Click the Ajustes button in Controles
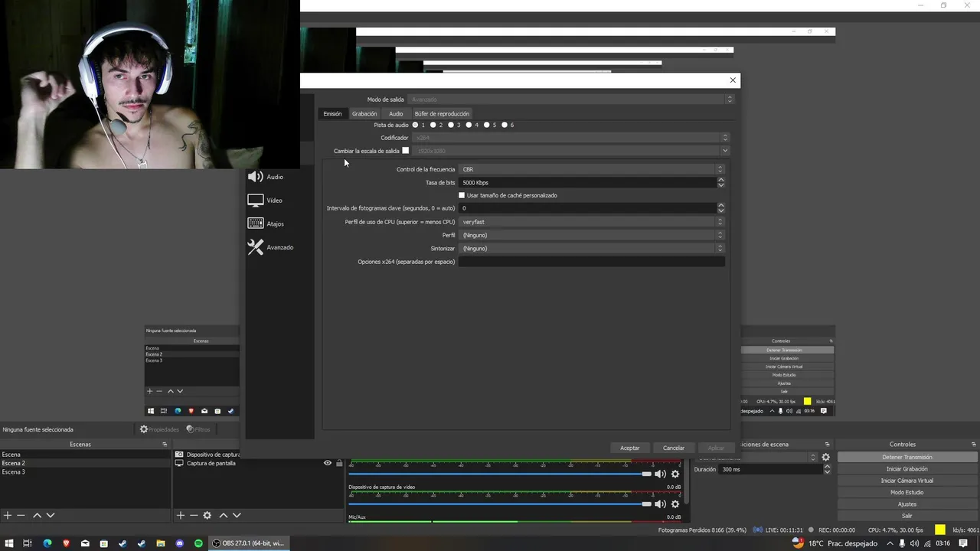This screenshot has height=551, width=980. 907,504
